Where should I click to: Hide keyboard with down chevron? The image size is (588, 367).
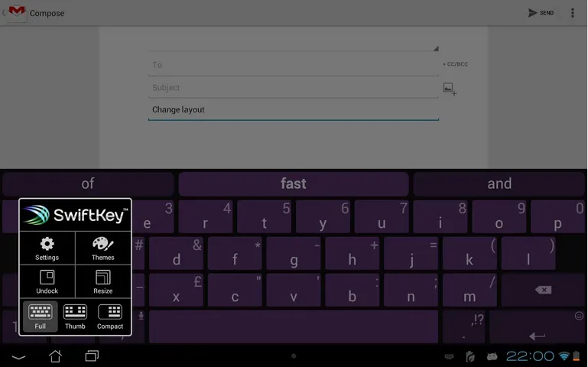[18, 356]
